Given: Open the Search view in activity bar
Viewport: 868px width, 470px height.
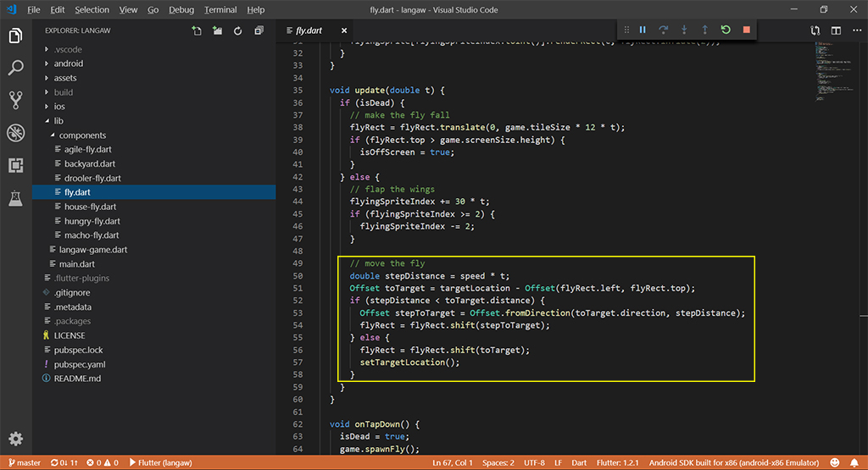Looking at the screenshot, I should click(x=15, y=68).
